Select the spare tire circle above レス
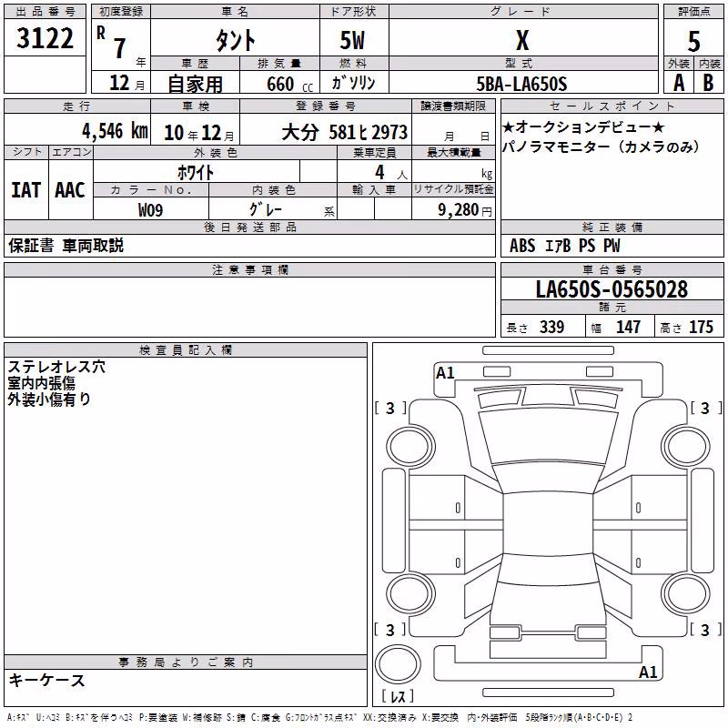Image resolution: width=728 pixels, height=728 pixels. tap(398, 664)
